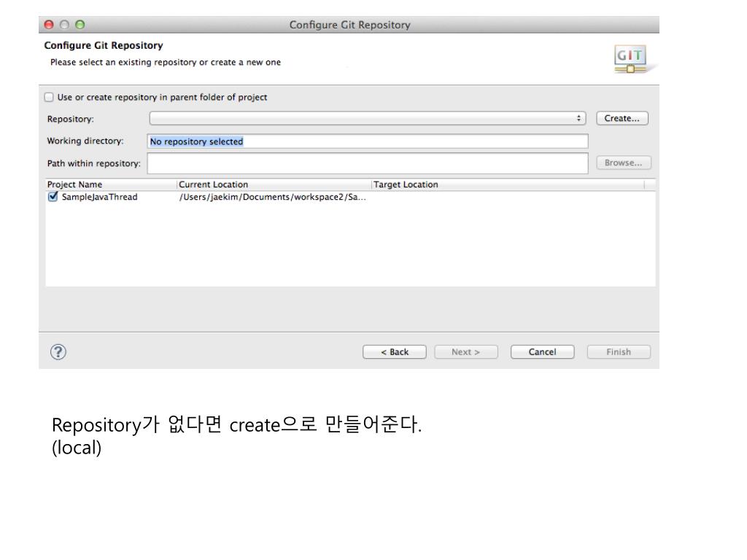747x560 pixels.
Task: Close the dialog with red window button
Action: [x=49, y=25]
